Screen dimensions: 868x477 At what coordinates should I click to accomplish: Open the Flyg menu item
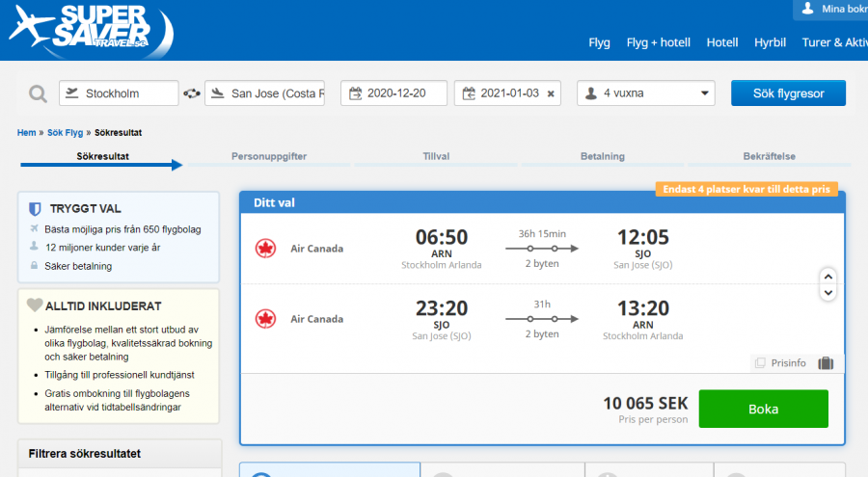tap(599, 42)
